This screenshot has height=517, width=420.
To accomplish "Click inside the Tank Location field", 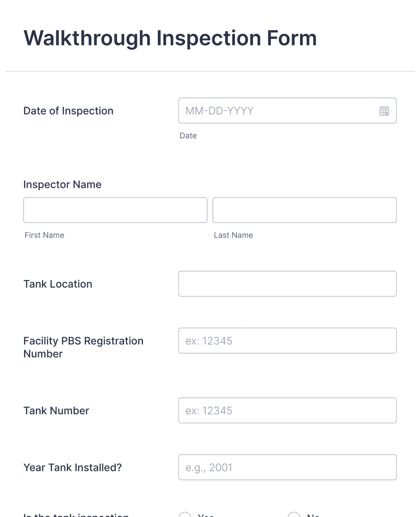I will click(x=287, y=284).
